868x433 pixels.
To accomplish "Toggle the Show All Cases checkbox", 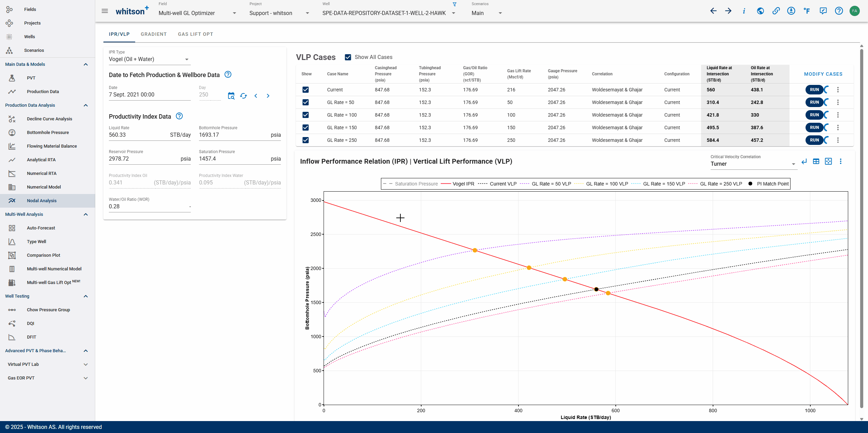I will pos(348,57).
